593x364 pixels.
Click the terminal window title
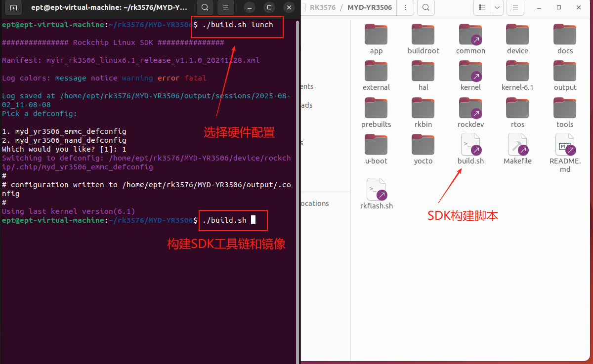109,8
